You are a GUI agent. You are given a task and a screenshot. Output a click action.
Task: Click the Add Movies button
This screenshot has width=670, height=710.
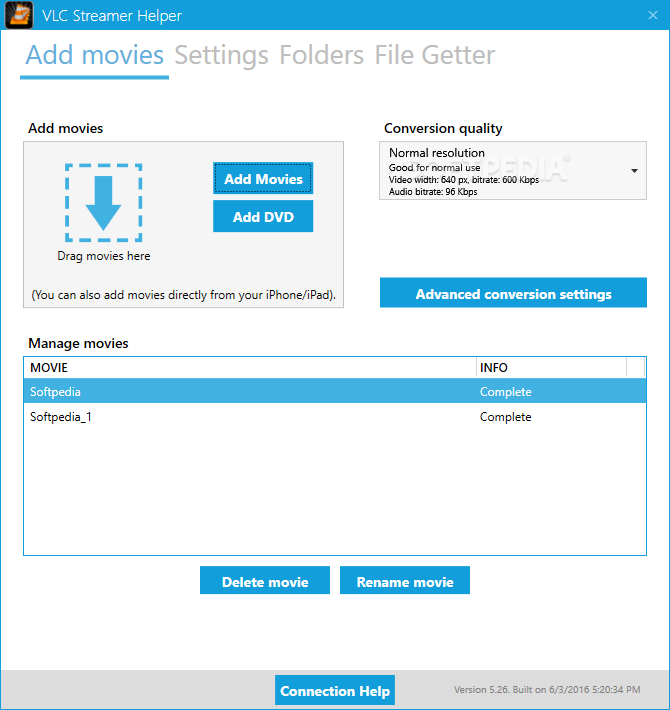pyautogui.click(x=263, y=178)
